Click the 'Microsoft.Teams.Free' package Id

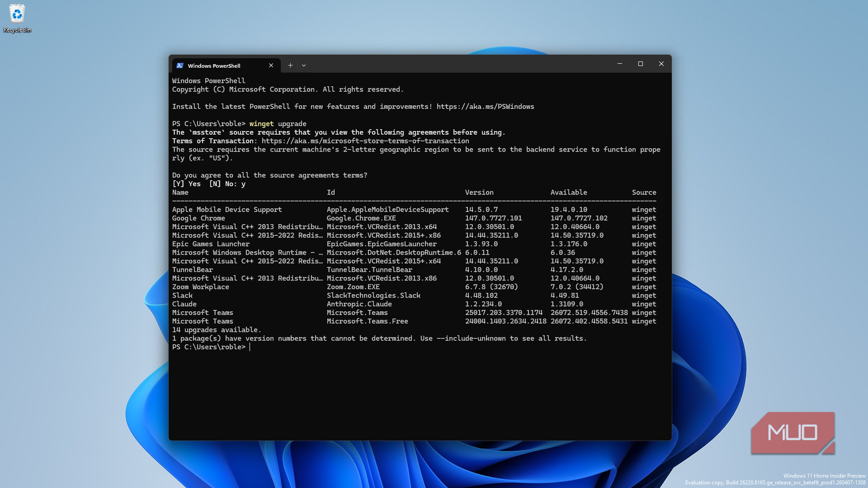pyautogui.click(x=367, y=321)
